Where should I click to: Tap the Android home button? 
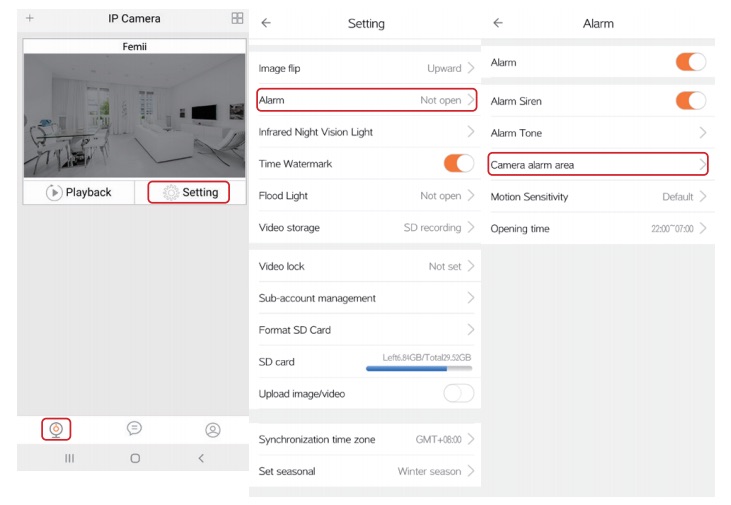click(135, 458)
